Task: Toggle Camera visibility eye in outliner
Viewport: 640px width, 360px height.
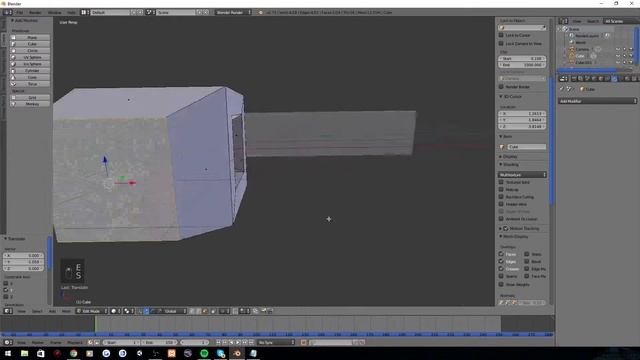Action: point(618,49)
